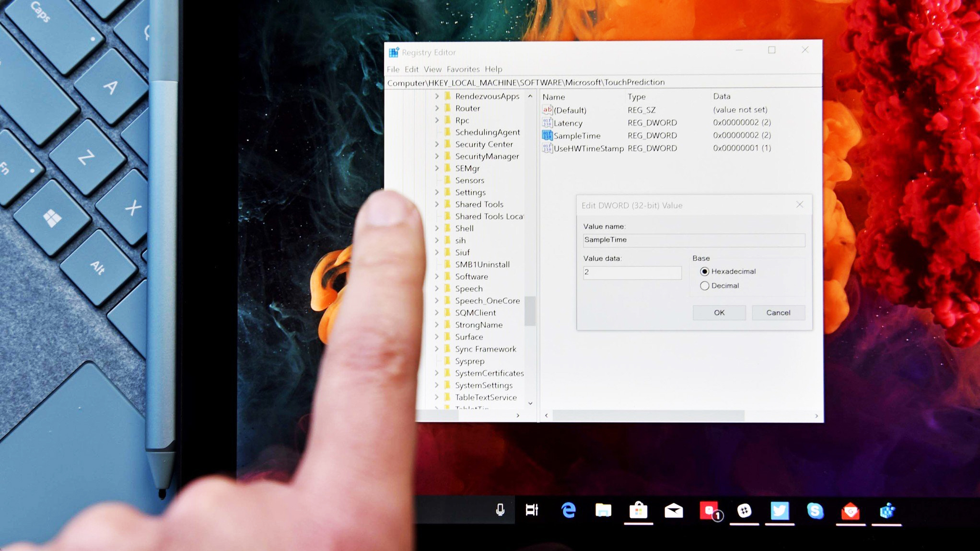The height and width of the screenshot is (551, 980).
Task: Expand the RendezvousApps key
Action: [x=437, y=96]
